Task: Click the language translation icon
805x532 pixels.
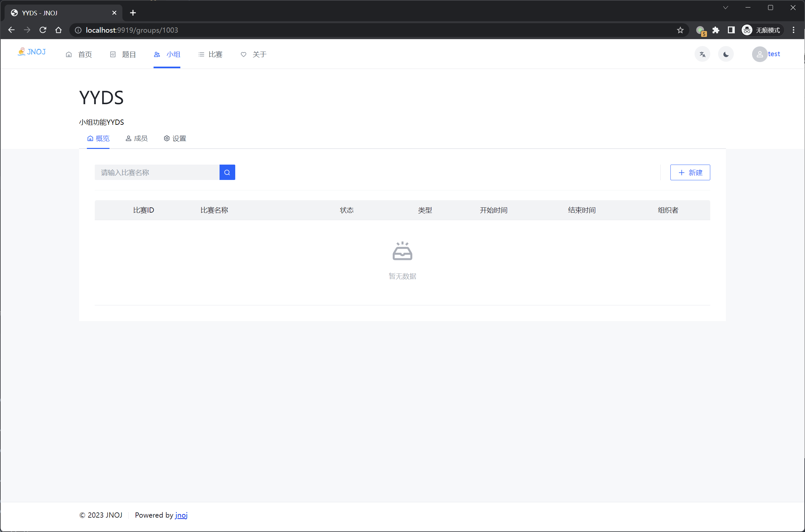Action: coord(702,54)
